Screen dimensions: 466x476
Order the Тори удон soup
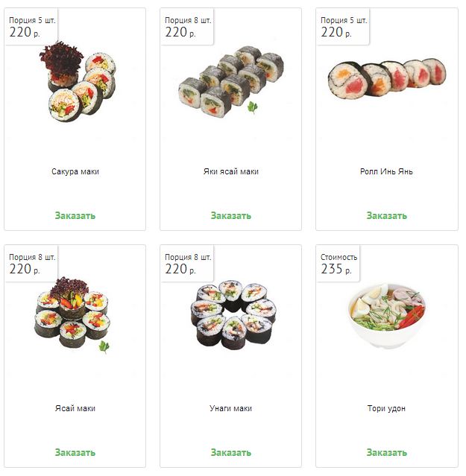pyautogui.click(x=387, y=452)
